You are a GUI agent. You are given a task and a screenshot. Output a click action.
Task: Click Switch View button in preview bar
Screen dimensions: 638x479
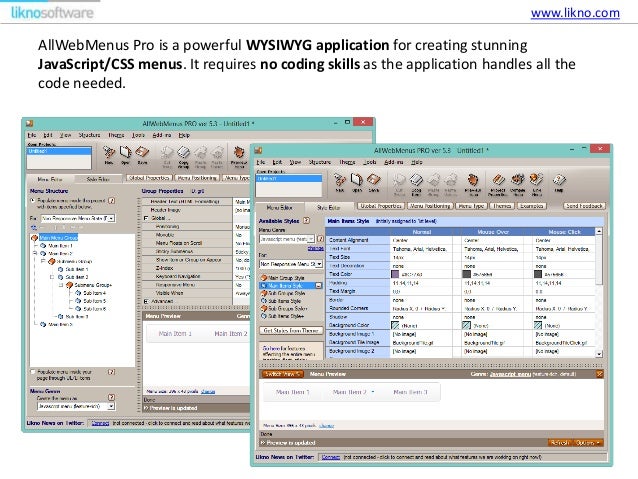pos(282,374)
